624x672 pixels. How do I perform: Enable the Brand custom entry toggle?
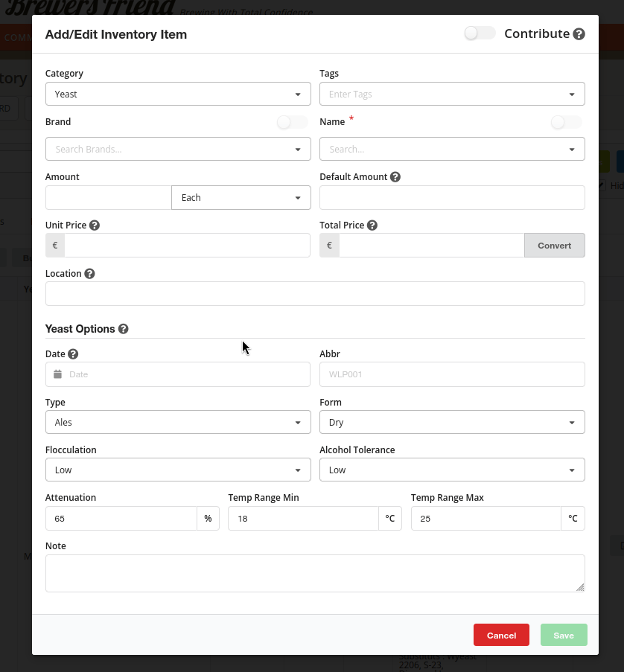coord(292,122)
